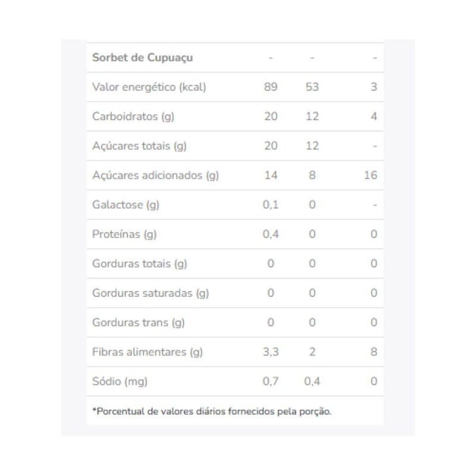476x476 pixels.
Task: Click the value 14 for added sugars
Action: [271, 176]
